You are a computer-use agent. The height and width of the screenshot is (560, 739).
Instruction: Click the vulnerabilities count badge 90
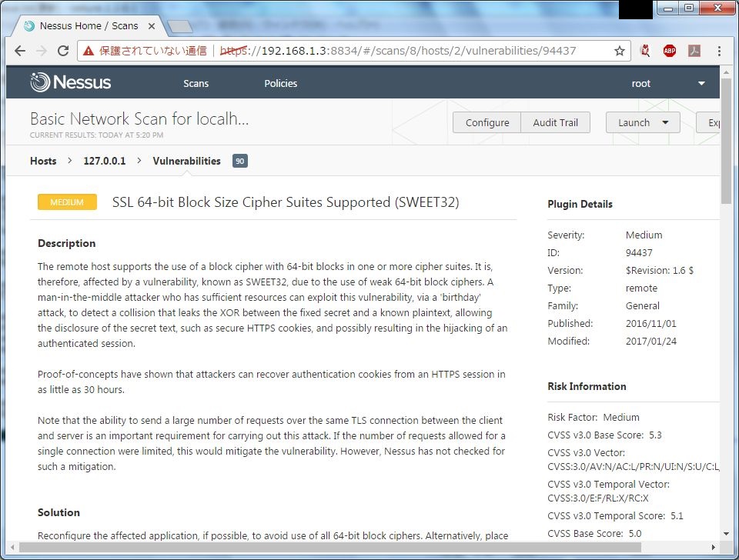tap(240, 161)
